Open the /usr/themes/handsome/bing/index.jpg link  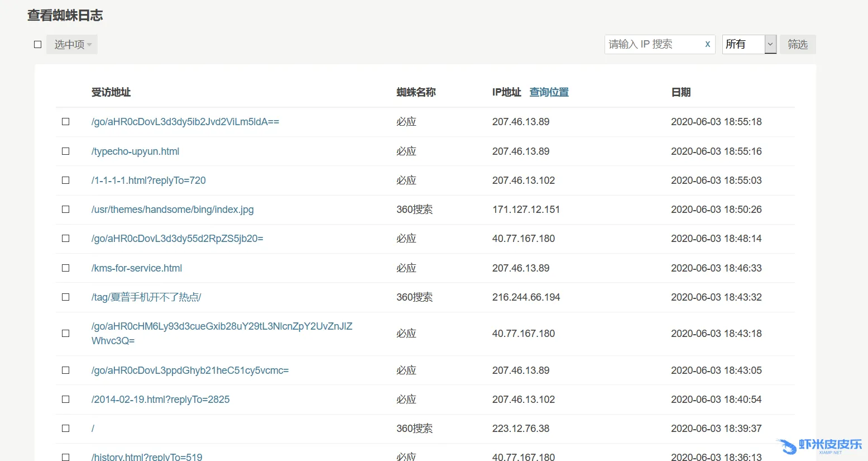pyautogui.click(x=172, y=210)
